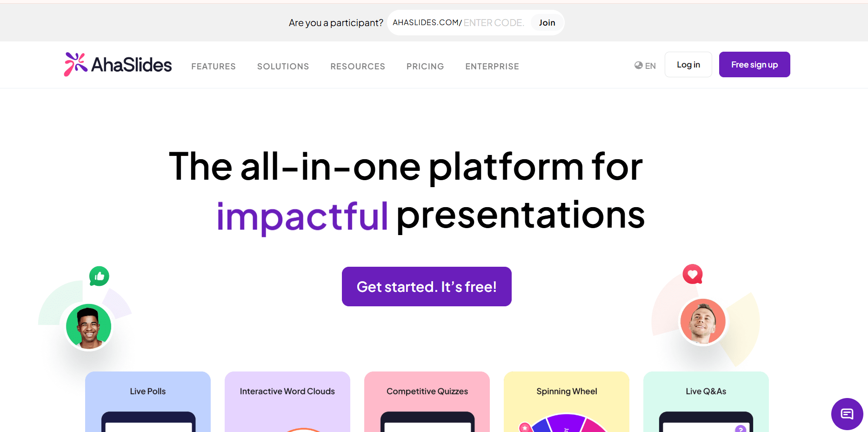
Task: Click the globe language icon
Action: coord(638,66)
